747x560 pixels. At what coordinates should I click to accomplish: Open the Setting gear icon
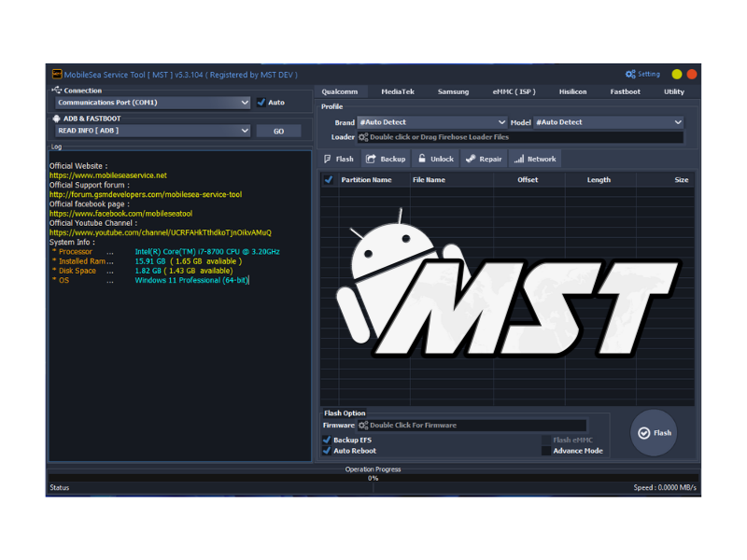630,75
